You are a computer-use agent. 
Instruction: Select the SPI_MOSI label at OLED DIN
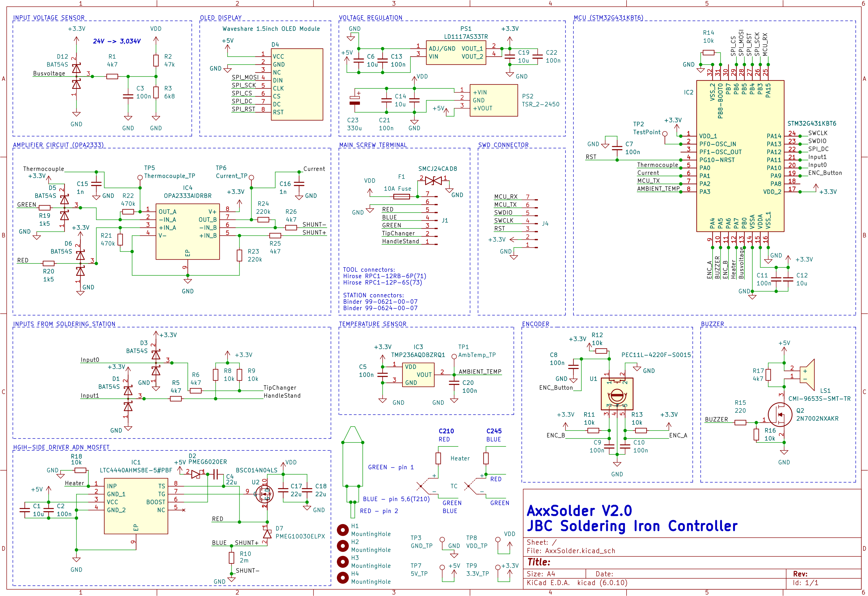pos(245,77)
